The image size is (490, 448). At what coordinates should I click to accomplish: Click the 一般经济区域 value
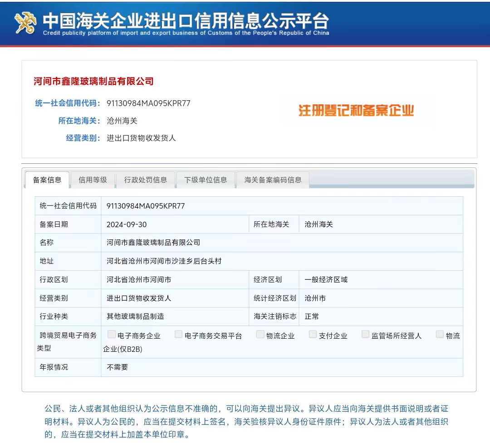click(326, 280)
